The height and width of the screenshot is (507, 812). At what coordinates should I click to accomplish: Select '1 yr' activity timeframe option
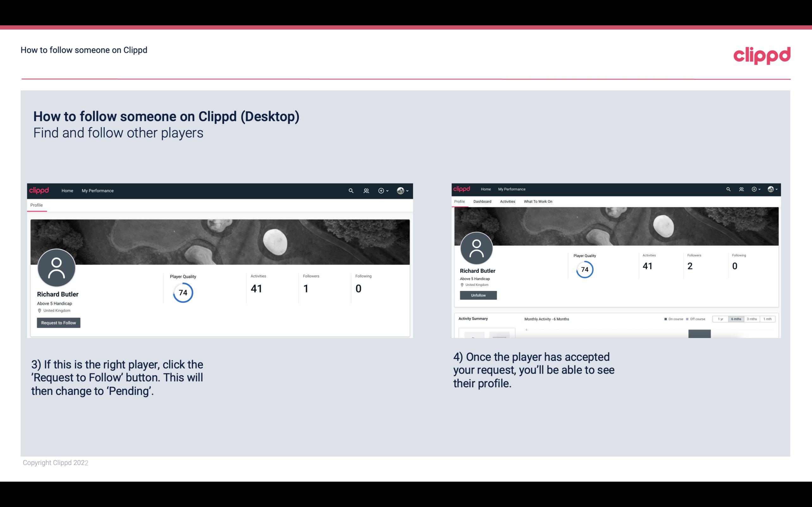tap(721, 319)
